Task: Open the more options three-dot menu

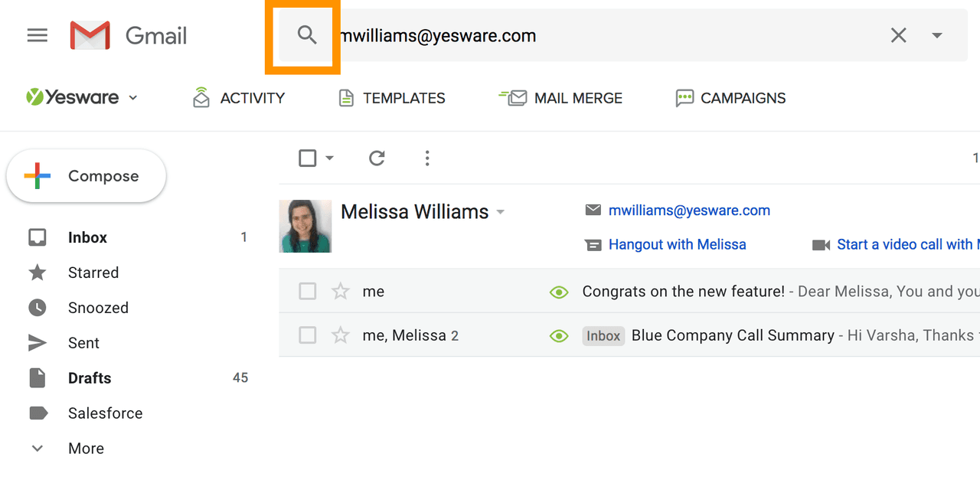Action: (x=427, y=158)
